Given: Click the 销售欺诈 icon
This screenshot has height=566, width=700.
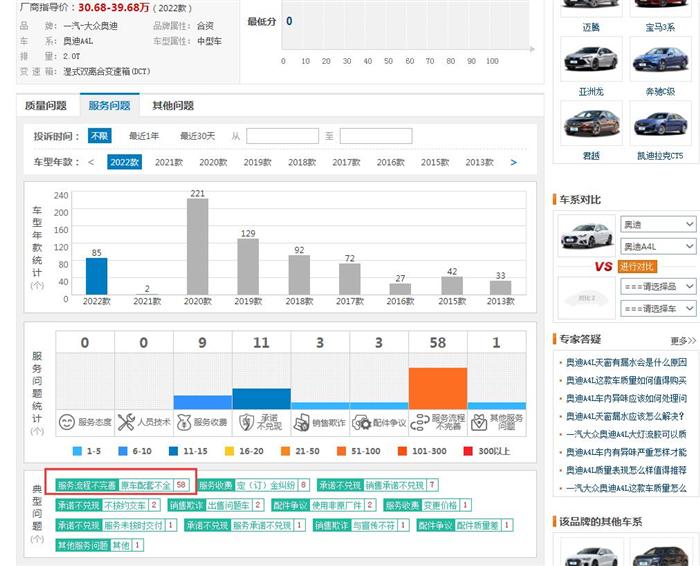Looking at the screenshot, I should (x=301, y=422).
